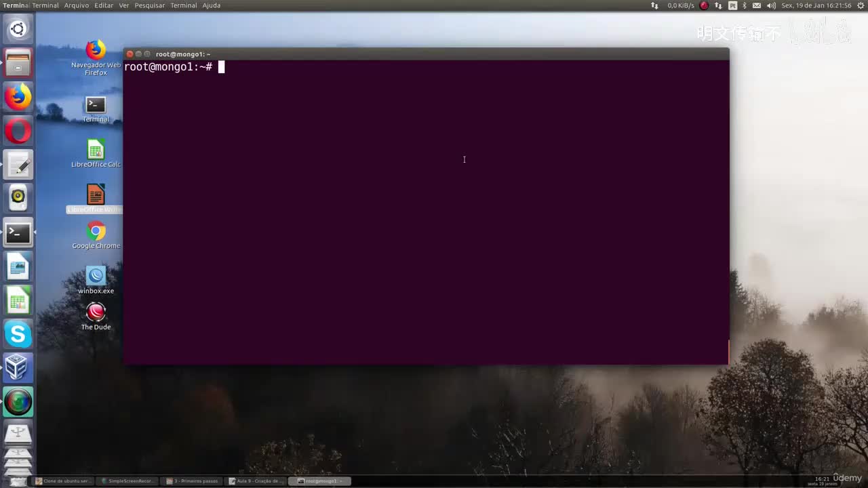Open the USB drive icon in dock
The image size is (868, 488).
click(x=18, y=433)
